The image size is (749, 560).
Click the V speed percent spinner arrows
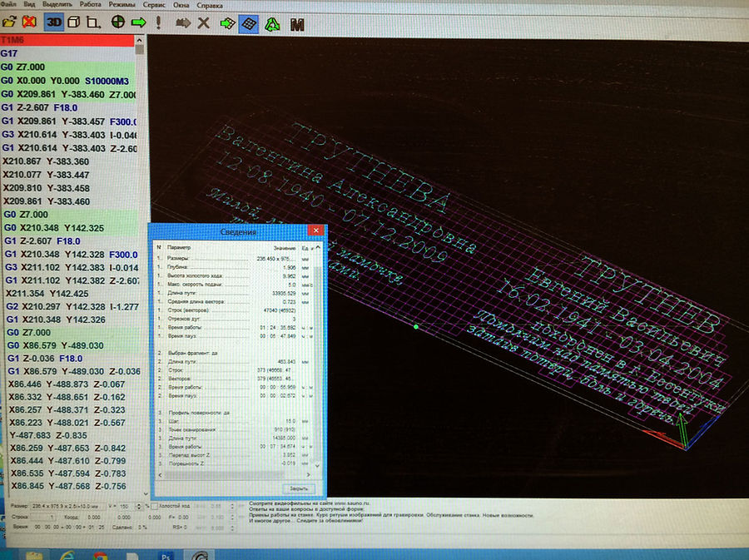[x=139, y=506]
